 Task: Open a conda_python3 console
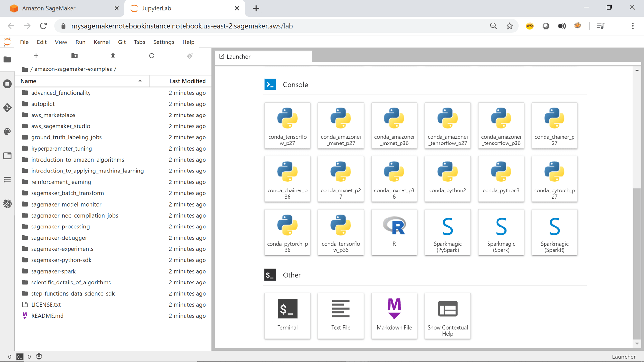[x=501, y=179]
